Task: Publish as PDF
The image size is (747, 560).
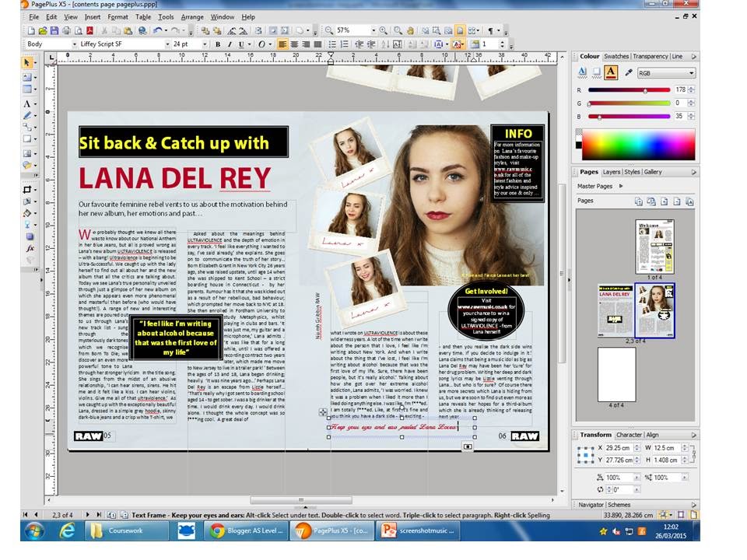Action: (x=89, y=30)
